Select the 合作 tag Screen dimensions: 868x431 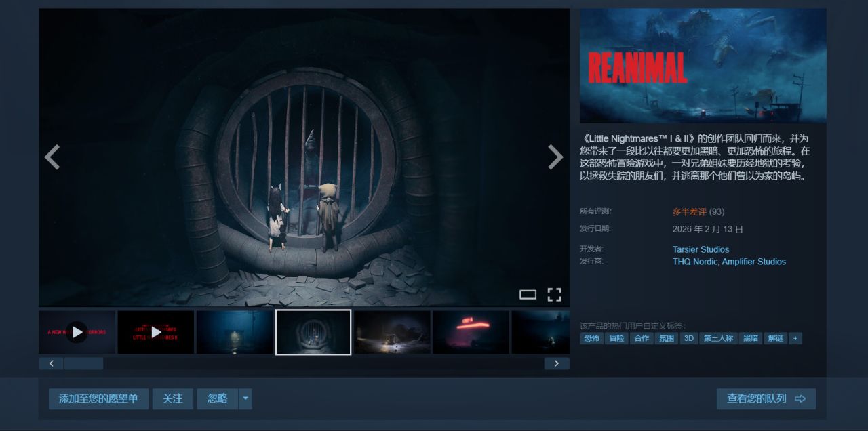click(641, 338)
